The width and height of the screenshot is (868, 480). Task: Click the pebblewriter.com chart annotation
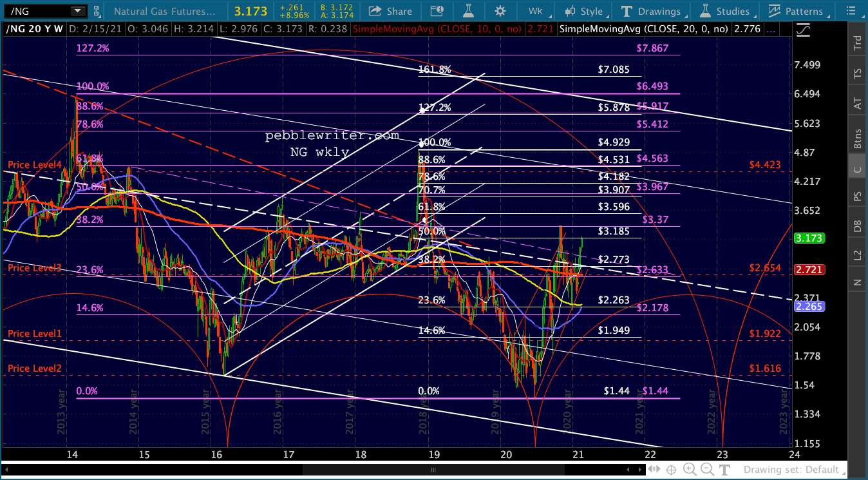point(332,136)
